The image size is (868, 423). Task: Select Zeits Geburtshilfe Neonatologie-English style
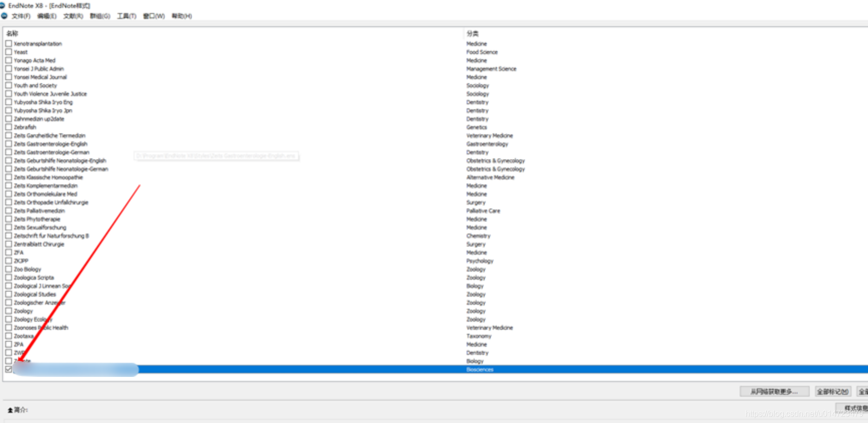(60, 160)
